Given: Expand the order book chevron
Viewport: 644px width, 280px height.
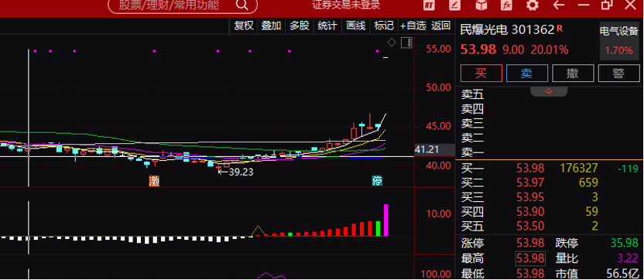Looking at the screenshot, I should [549, 91].
